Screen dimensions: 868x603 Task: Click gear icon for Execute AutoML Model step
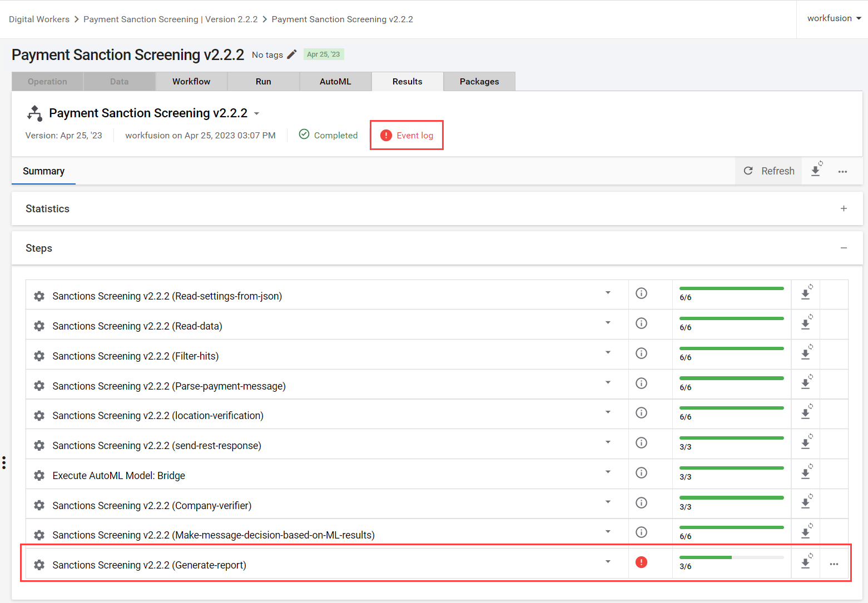pyautogui.click(x=39, y=476)
